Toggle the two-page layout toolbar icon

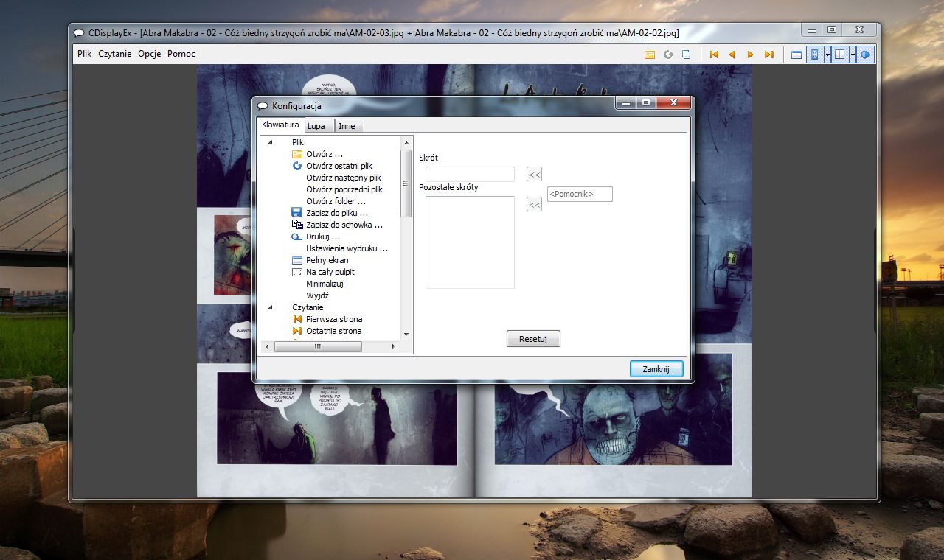pyautogui.click(x=840, y=55)
